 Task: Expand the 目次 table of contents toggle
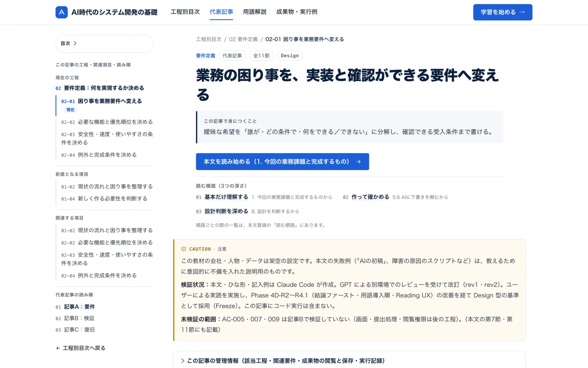[104, 43]
